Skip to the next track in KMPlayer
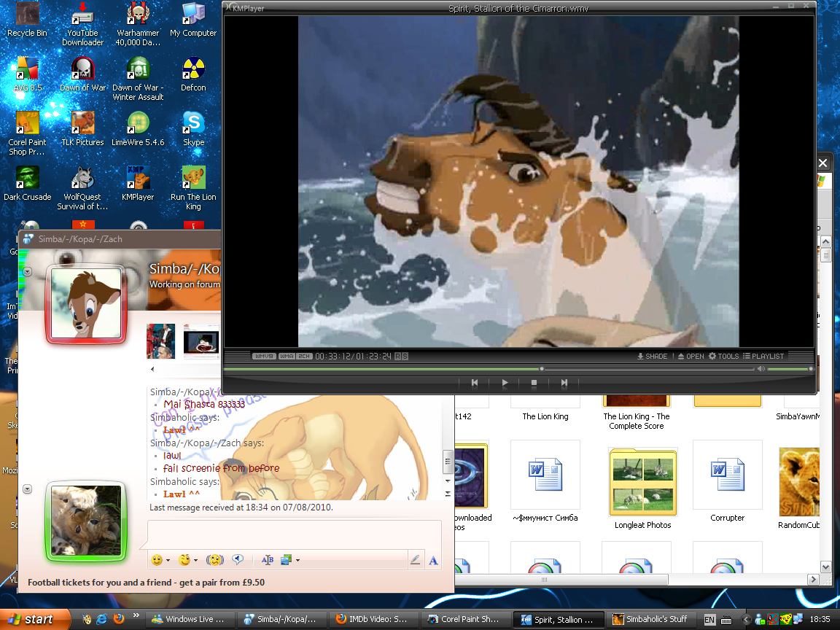Viewport: 840px width, 630px height. [x=564, y=382]
